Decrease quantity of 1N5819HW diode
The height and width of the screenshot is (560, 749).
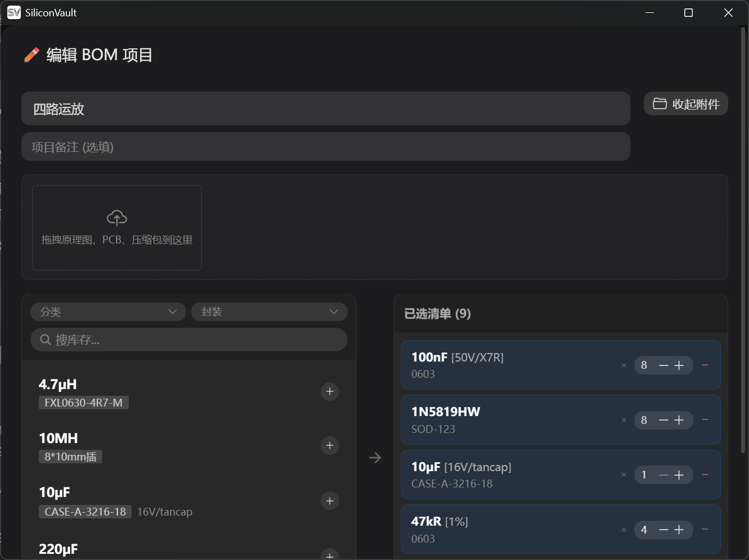point(664,420)
